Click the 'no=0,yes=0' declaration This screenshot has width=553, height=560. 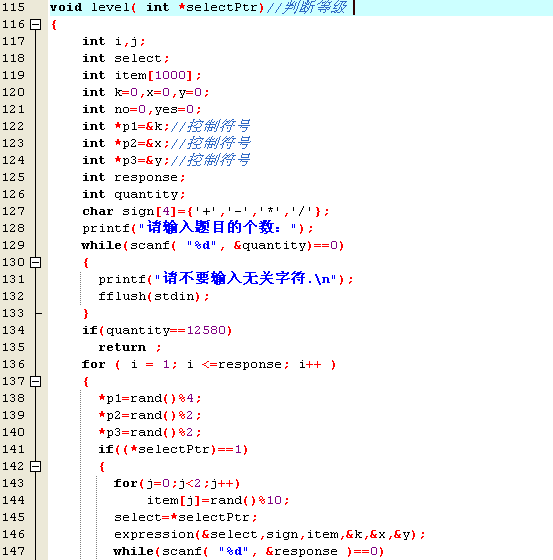coord(142,109)
